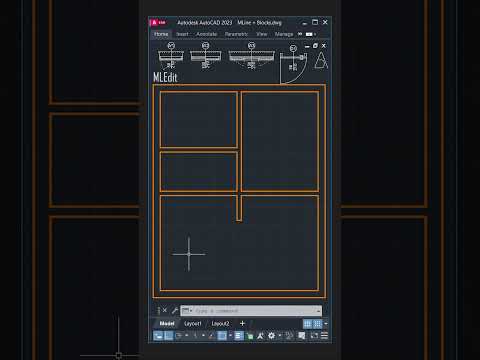Toggle the ribbon minimize button

coord(309,34)
